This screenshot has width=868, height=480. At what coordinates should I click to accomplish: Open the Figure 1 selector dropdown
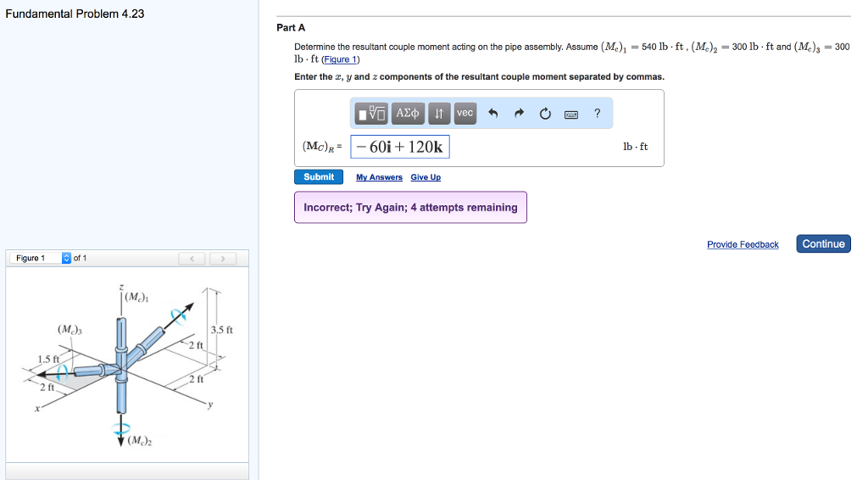pos(41,258)
